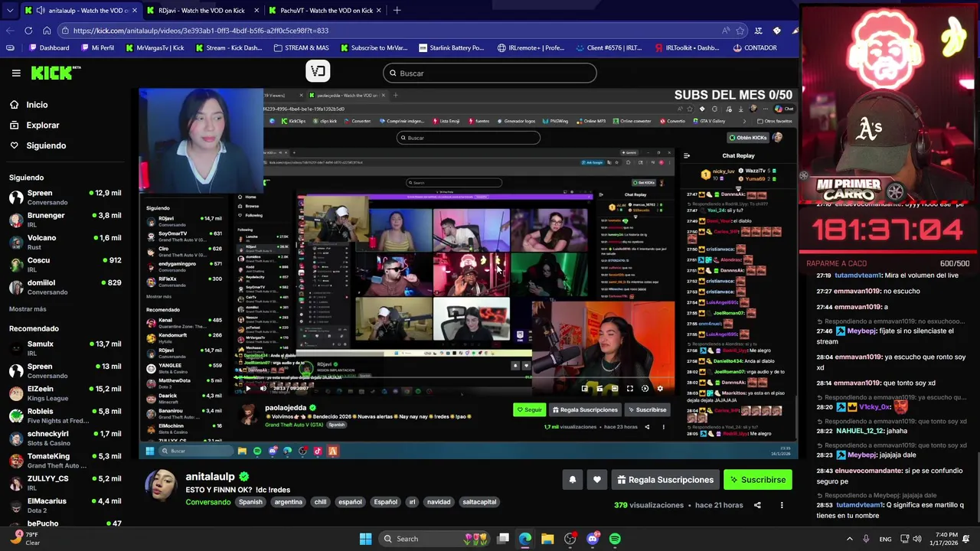Open Robleis recommended channel
Viewport: 980px width, 551px height.
click(x=65, y=416)
